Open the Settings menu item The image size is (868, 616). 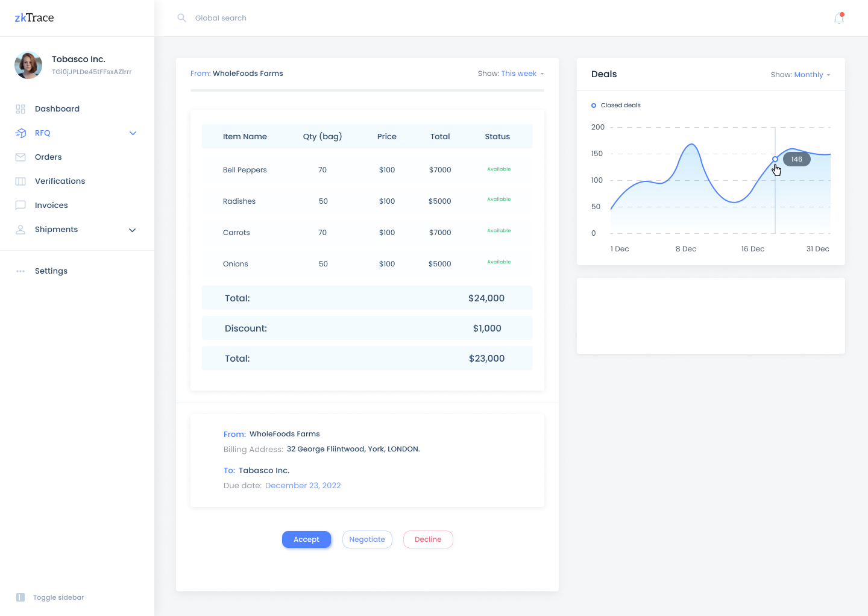coord(51,271)
